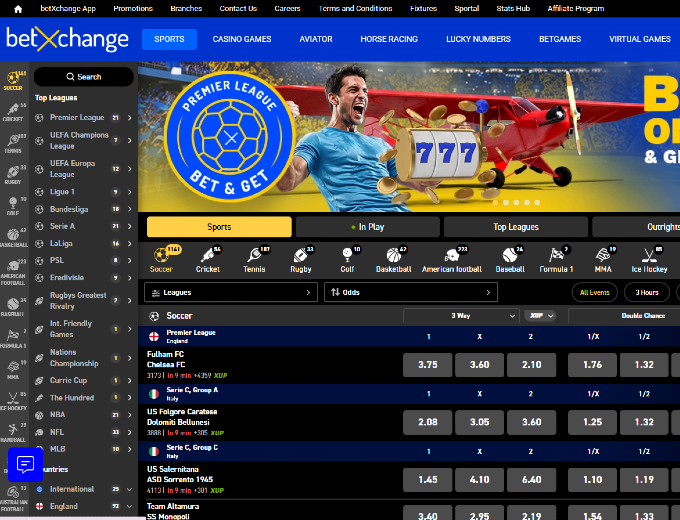This screenshot has width=680, height=520.
Task: Open the CASINO GAMES tab
Action: click(242, 39)
